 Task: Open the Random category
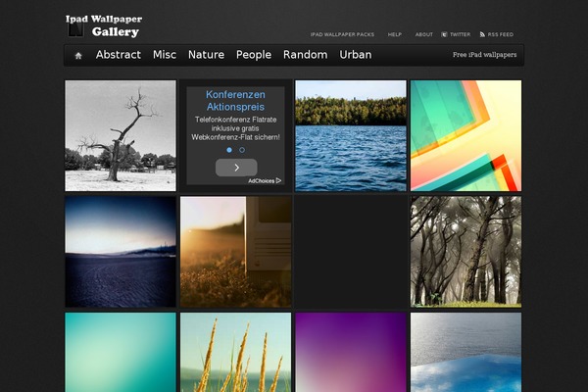tap(305, 55)
